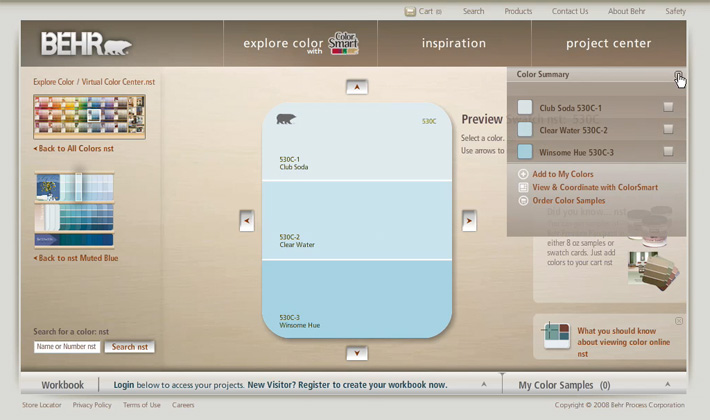Open the Privacy Policy footer link
The image size is (710, 420).
tap(92, 405)
